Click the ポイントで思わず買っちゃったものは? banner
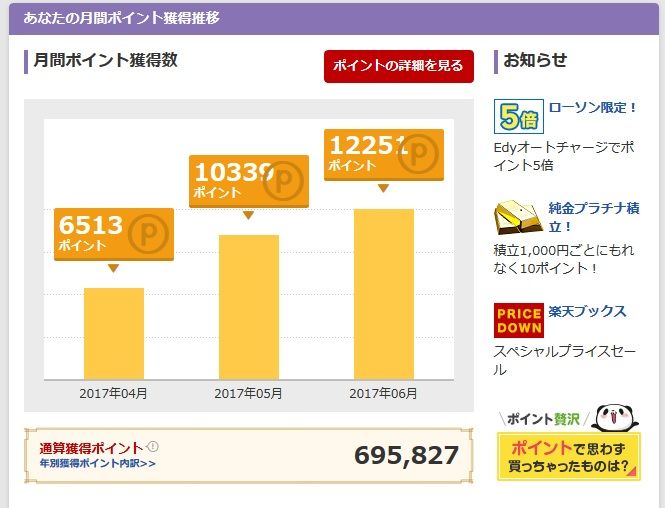This screenshot has width=665, height=508. coord(569,457)
